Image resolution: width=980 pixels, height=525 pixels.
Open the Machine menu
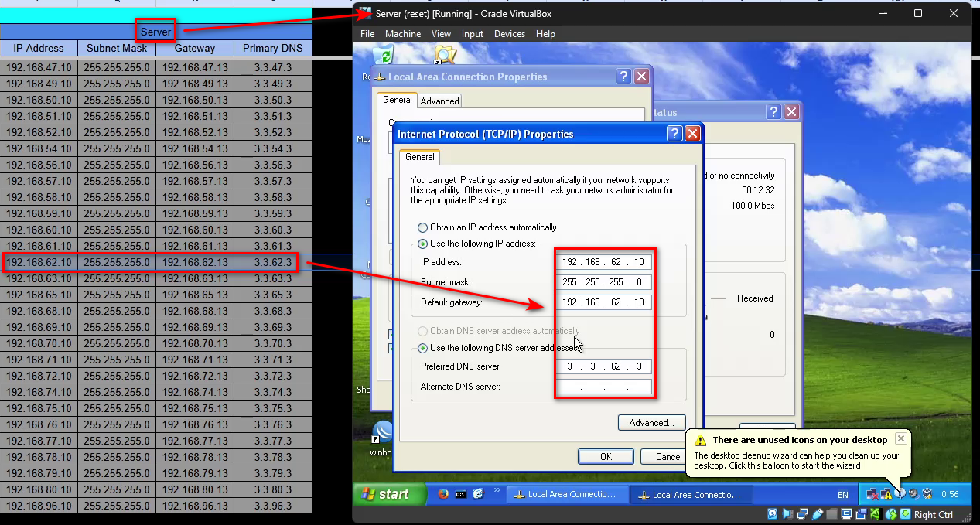(x=403, y=34)
